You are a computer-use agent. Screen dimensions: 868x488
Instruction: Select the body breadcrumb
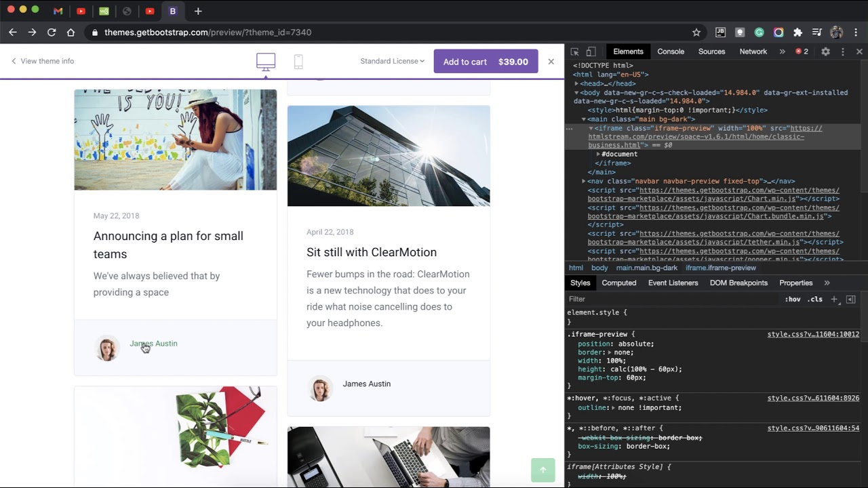[x=599, y=268]
